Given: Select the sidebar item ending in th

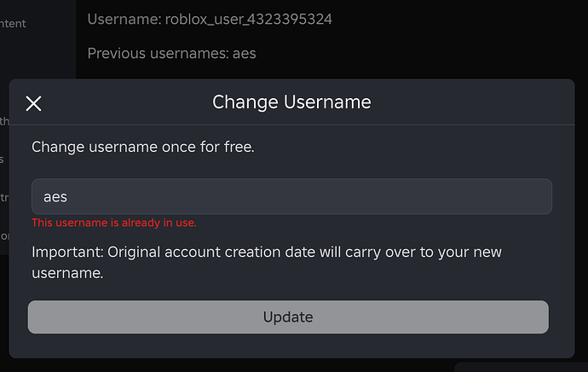Looking at the screenshot, I should [x=4, y=120].
